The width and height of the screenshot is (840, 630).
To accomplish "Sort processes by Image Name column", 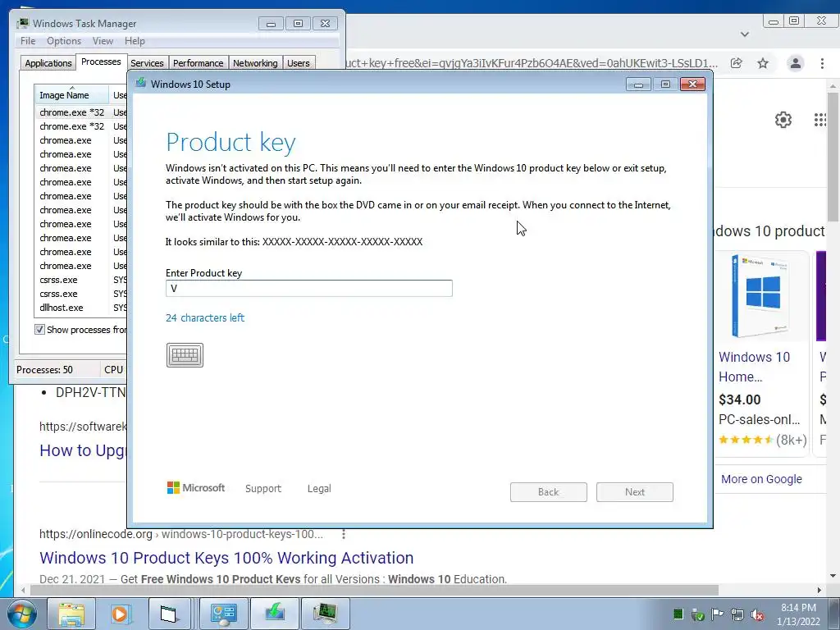I will [x=71, y=95].
